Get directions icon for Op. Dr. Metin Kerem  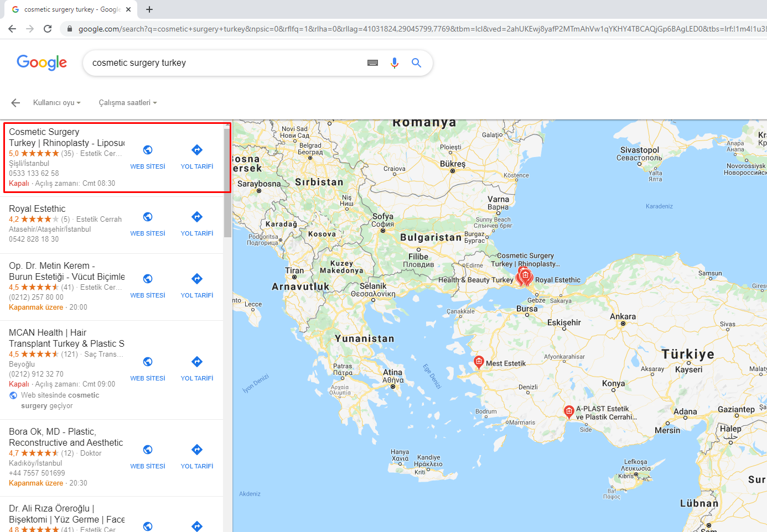(x=197, y=279)
